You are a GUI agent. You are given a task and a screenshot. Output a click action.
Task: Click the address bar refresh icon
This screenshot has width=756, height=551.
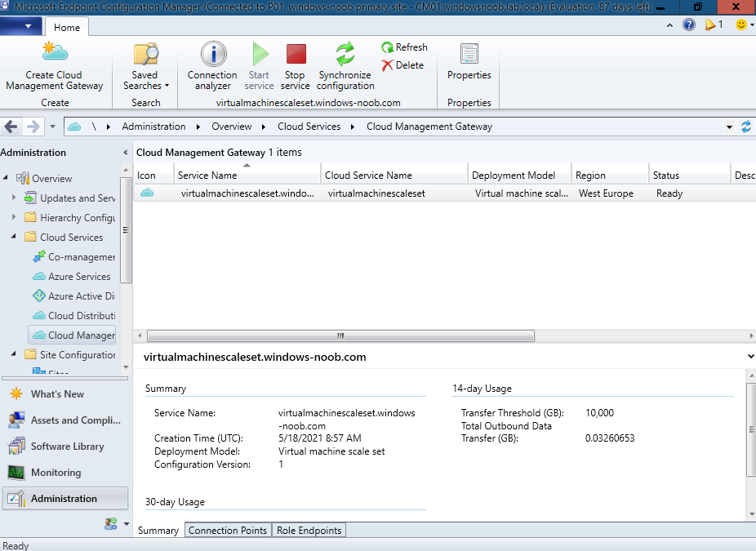pos(746,127)
